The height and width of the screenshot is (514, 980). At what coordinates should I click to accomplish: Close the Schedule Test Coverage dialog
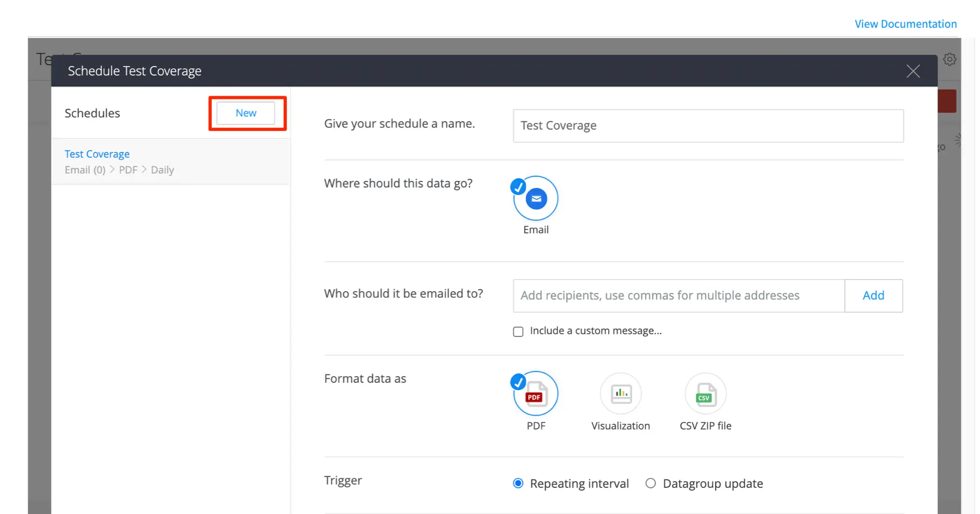pyautogui.click(x=912, y=71)
